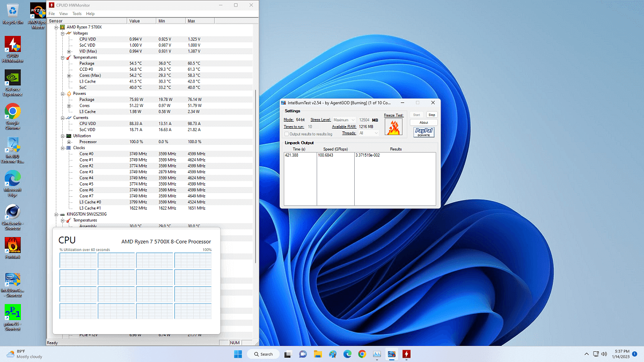644x362 pixels.
Task: Open File Explorer from the taskbar
Action: [318, 354]
